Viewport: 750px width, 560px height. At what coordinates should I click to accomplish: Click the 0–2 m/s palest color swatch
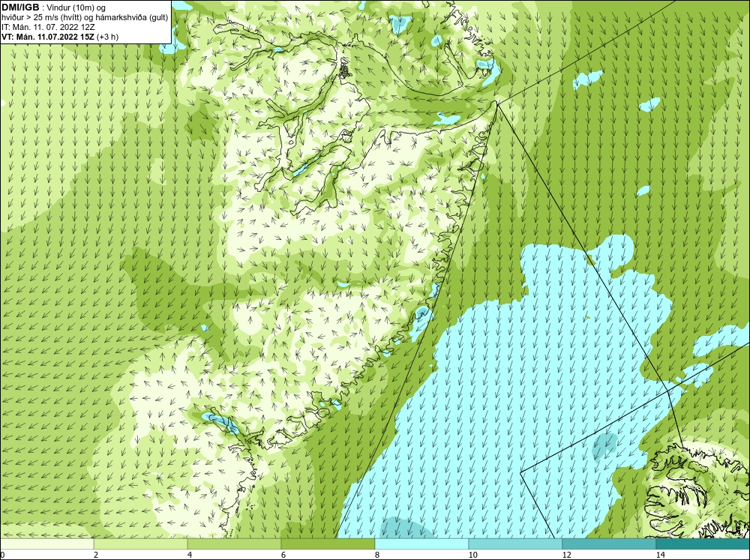[46, 544]
